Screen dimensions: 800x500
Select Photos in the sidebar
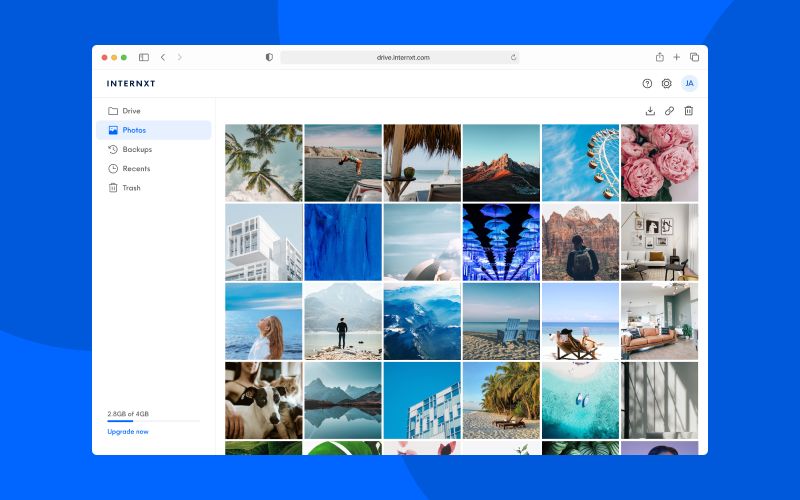coord(154,130)
